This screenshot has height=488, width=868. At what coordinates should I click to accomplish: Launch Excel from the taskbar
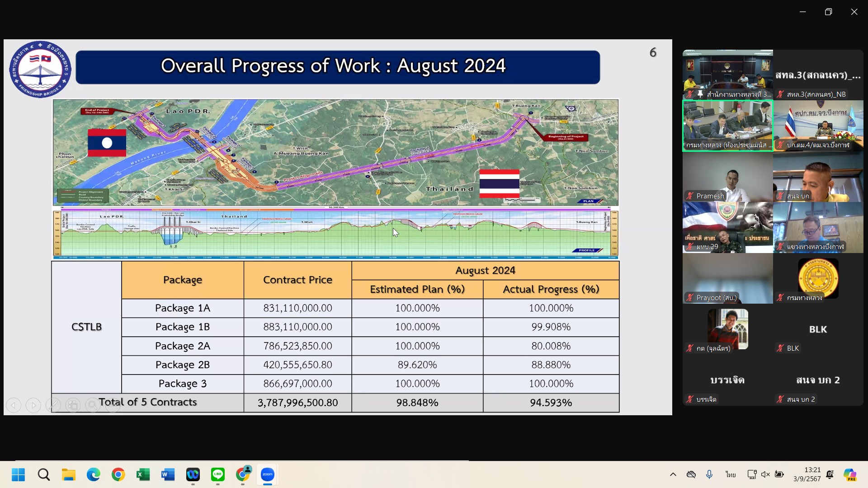point(143,474)
